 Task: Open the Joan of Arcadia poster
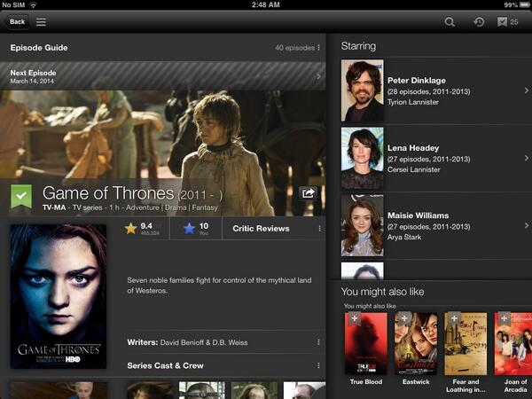click(x=513, y=344)
